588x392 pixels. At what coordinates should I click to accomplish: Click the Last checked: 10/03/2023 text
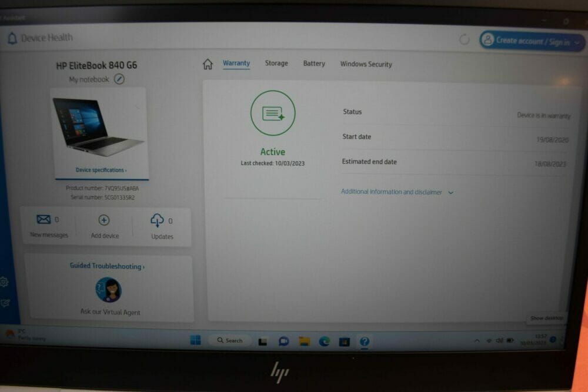click(273, 163)
